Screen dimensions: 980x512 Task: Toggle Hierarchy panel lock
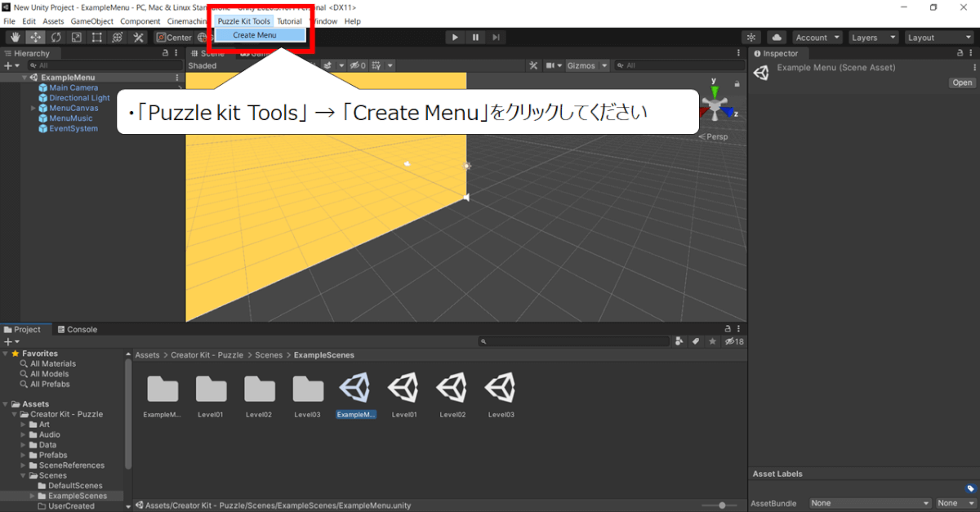(x=165, y=53)
